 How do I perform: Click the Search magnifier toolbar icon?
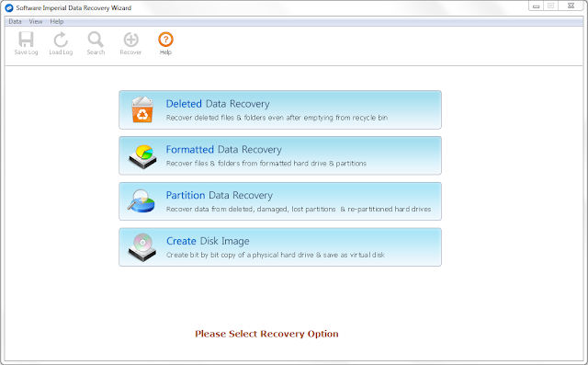[96, 39]
